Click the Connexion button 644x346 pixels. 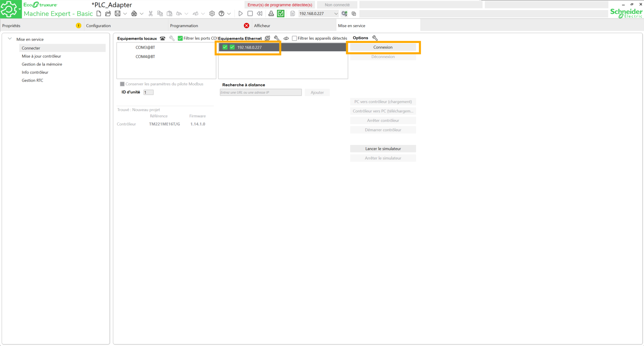click(x=383, y=47)
